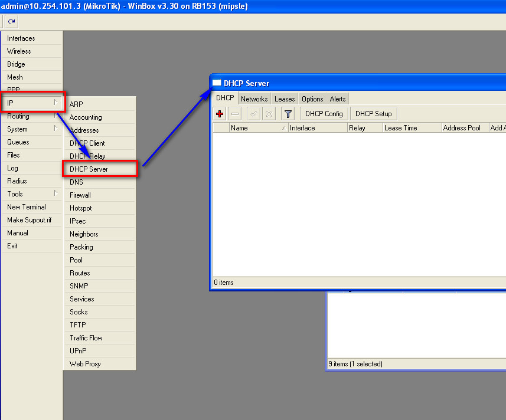Sort by the Lease Time column header
Screen dimensions: 506x420
(412, 128)
